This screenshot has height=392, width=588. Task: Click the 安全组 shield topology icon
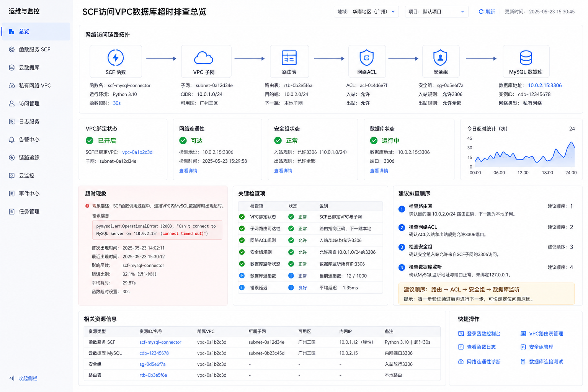440,58
